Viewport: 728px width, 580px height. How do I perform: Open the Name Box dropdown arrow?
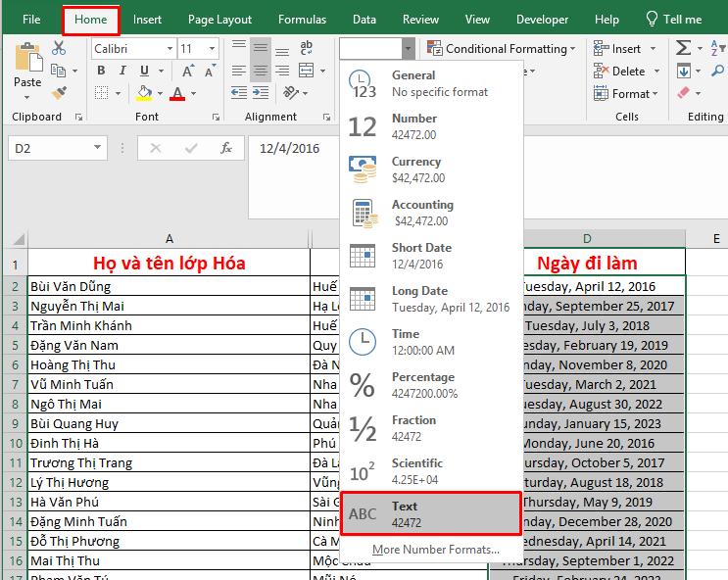(x=98, y=148)
